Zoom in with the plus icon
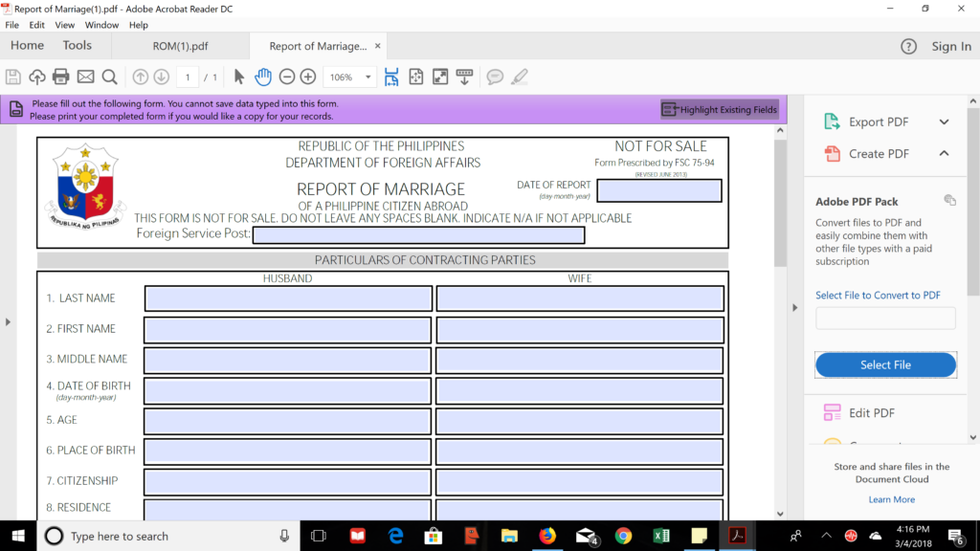This screenshot has height=551, width=980. tap(308, 77)
